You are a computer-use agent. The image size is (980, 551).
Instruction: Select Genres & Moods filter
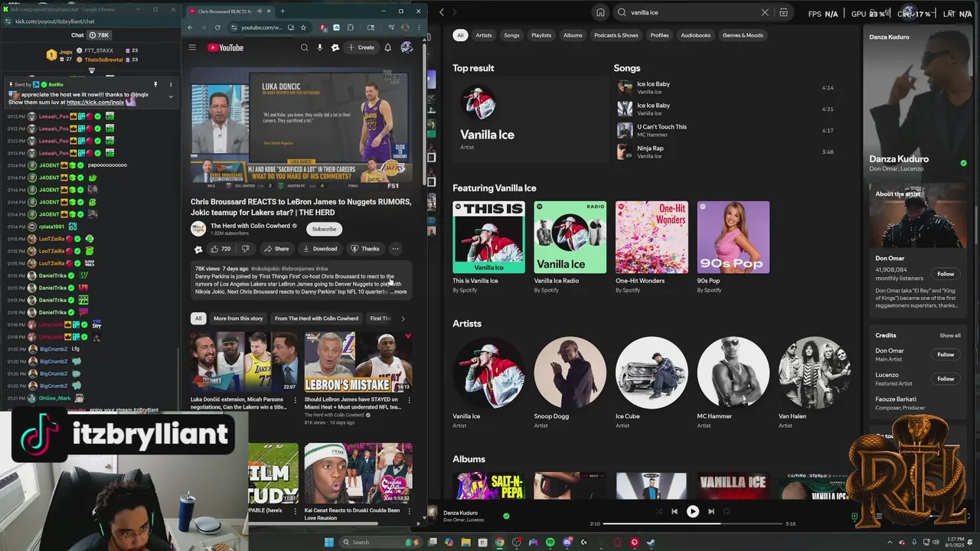(743, 35)
